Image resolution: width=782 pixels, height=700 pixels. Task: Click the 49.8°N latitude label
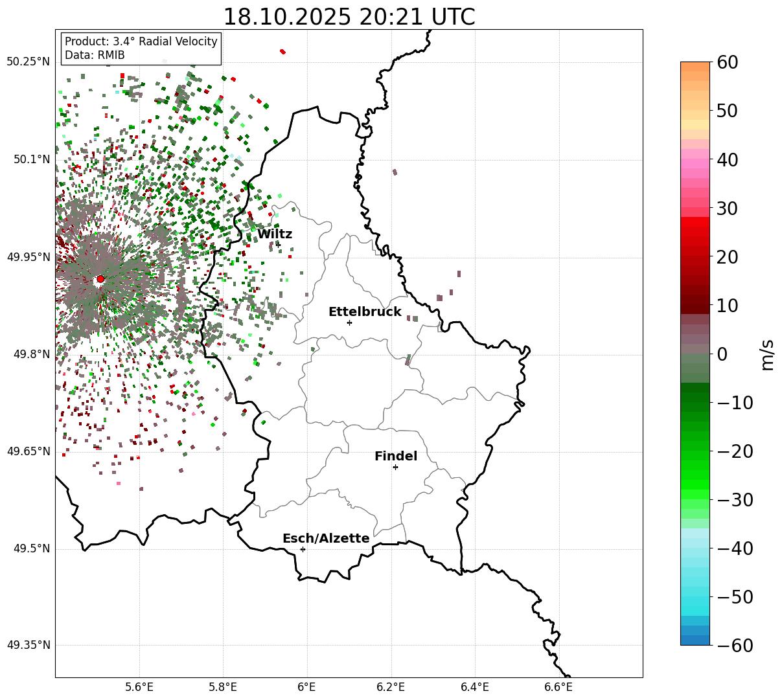click(31, 354)
